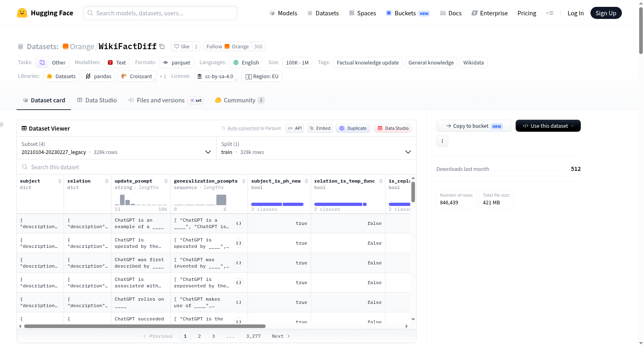Sort by relation_is_temp_func column sort icon

click(x=381, y=181)
